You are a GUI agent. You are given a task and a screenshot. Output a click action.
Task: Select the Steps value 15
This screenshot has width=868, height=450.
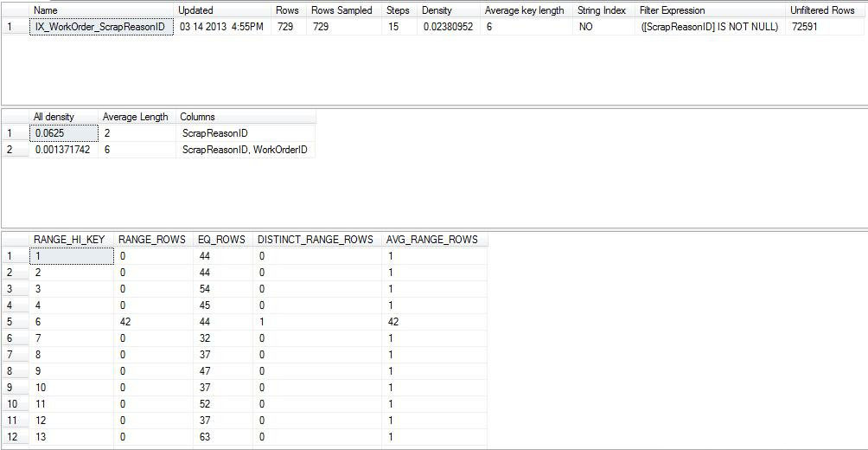[399, 27]
